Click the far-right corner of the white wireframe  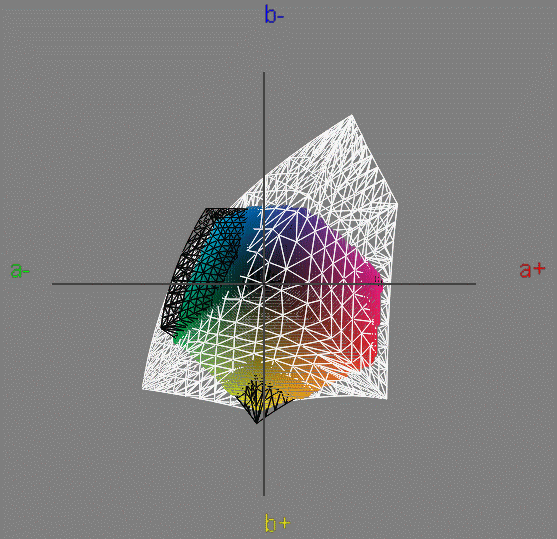click(397, 204)
